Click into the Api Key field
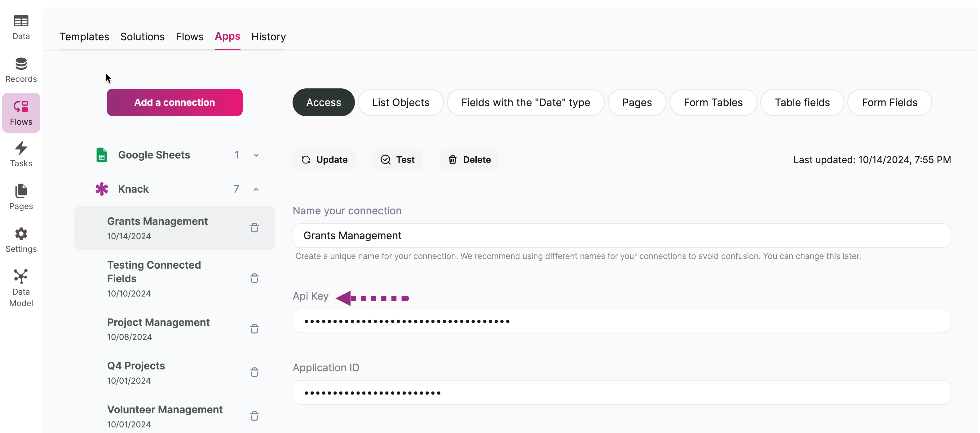 pyautogui.click(x=621, y=321)
